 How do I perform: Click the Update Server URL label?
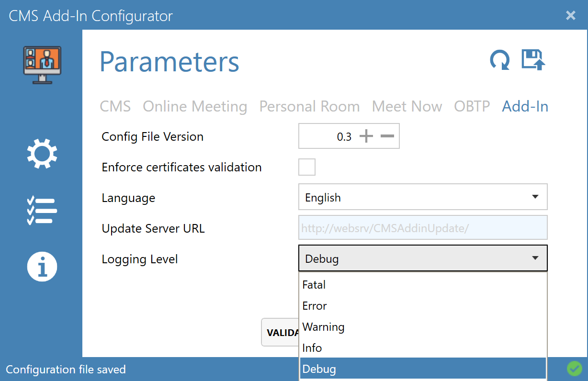(153, 228)
